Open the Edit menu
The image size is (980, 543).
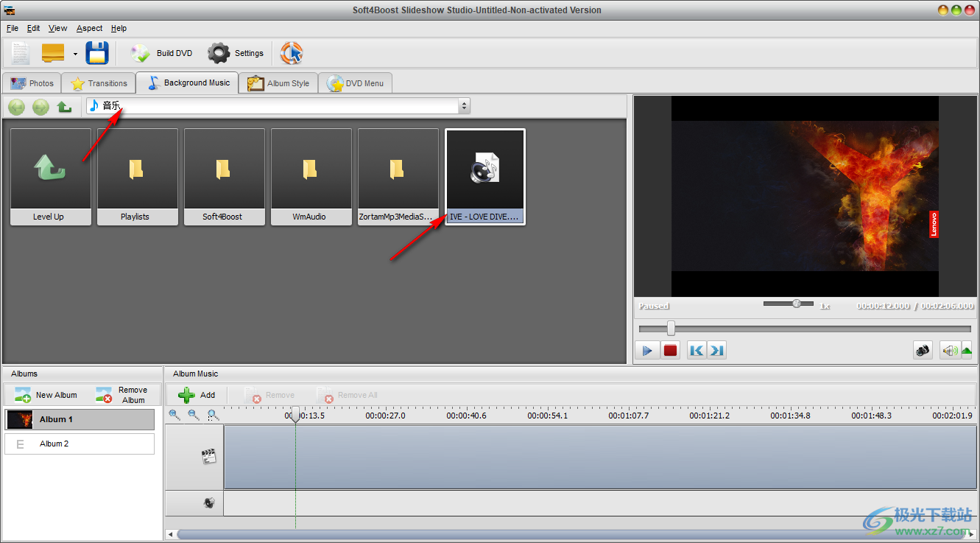[34, 28]
